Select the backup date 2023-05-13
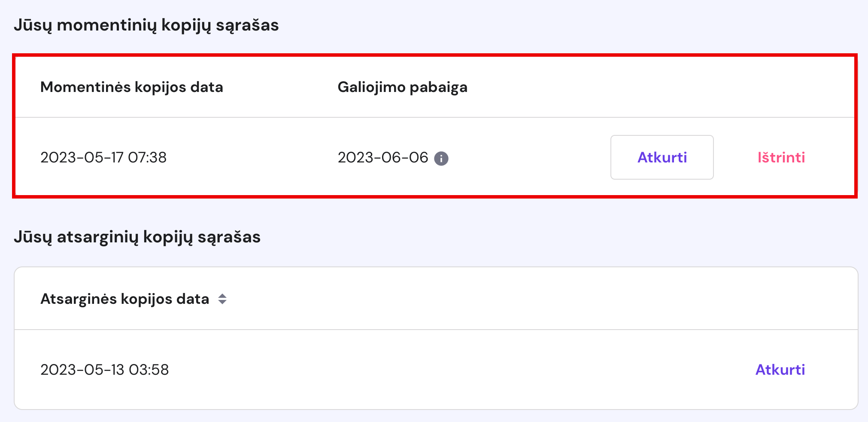 pyautogui.click(x=82, y=370)
